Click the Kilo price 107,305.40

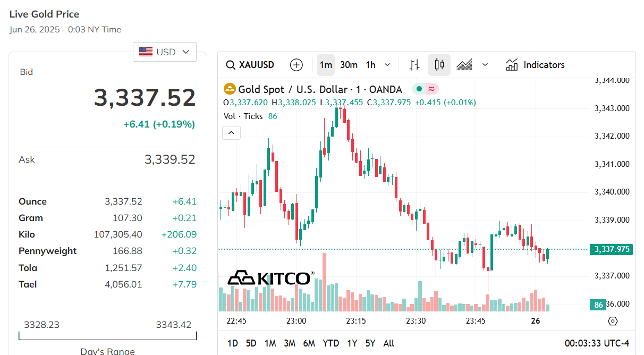(118, 234)
